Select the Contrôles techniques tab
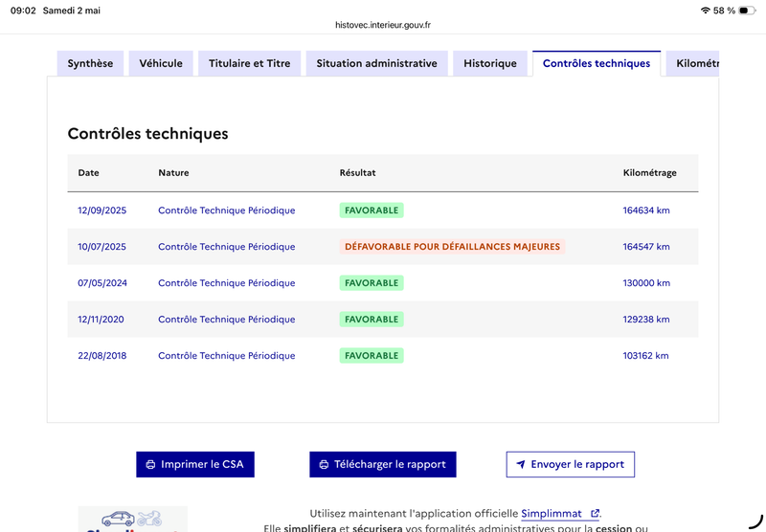The width and height of the screenshot is (766, 532). click(x=597, y=63)
